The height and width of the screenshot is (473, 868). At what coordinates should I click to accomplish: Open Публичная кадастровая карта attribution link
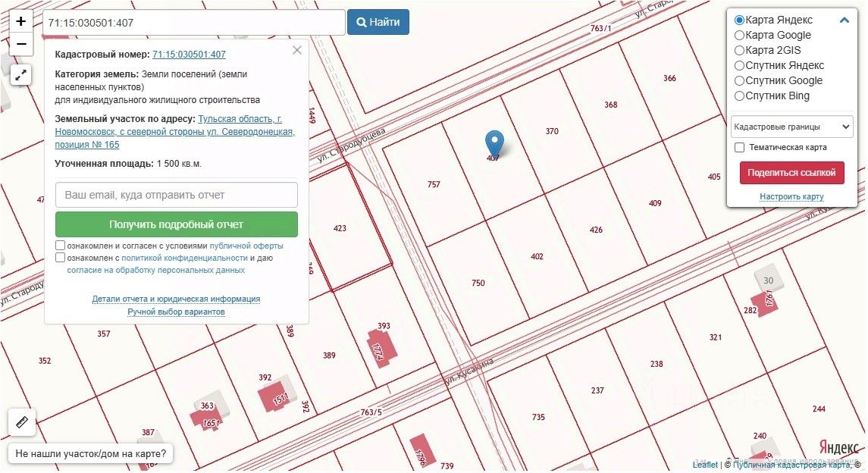(x=792, y=465)
